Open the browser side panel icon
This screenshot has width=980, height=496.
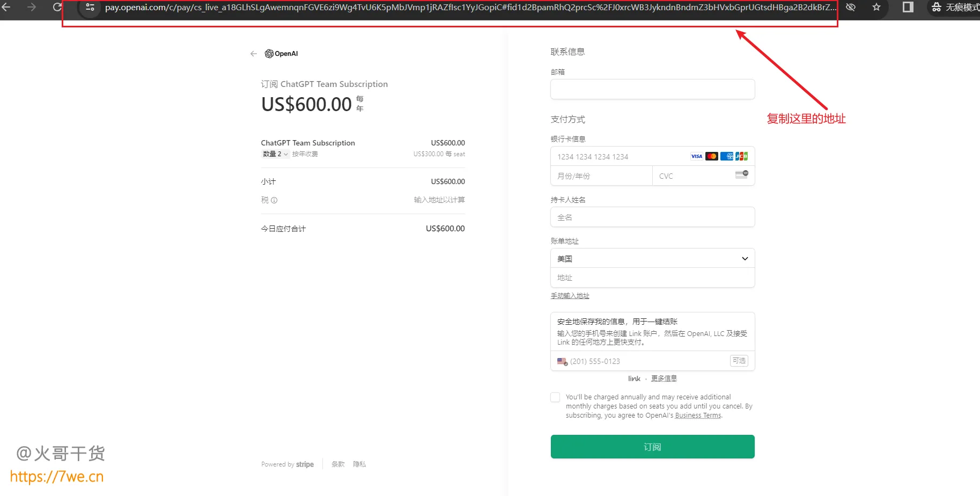tap(908, 8)
